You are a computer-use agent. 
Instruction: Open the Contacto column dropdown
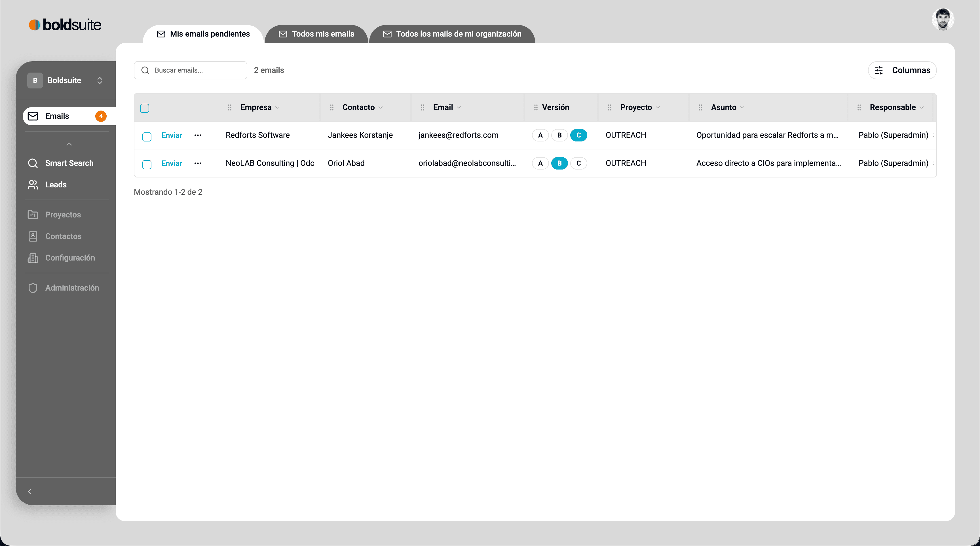pyautogui.click(x=381, y=108)
